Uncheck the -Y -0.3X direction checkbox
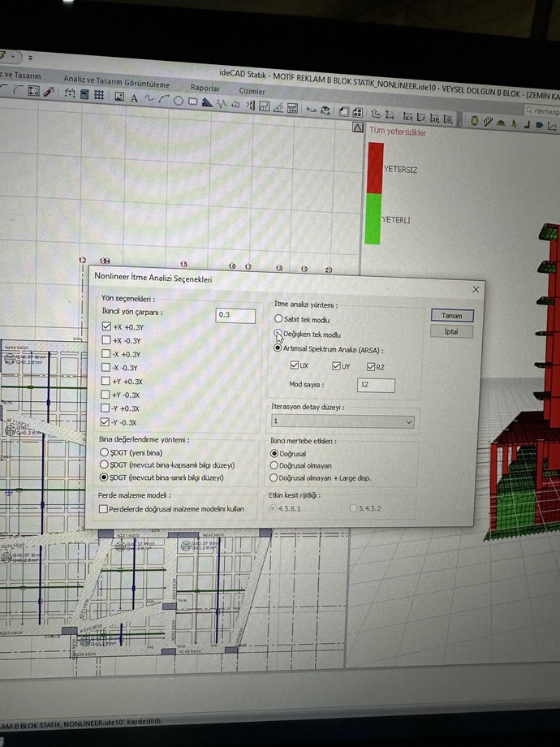The height and width of the screenshot is (747, 560). pos(105,421)
